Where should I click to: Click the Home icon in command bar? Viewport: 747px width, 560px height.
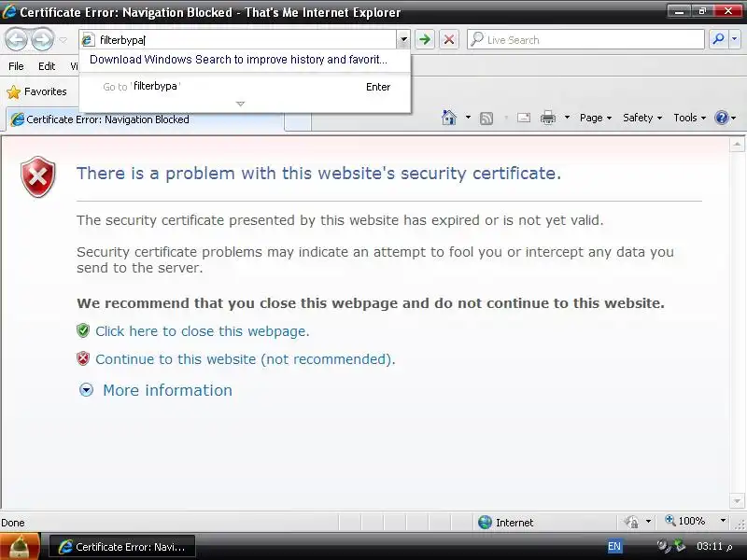(x=449, y=118)
